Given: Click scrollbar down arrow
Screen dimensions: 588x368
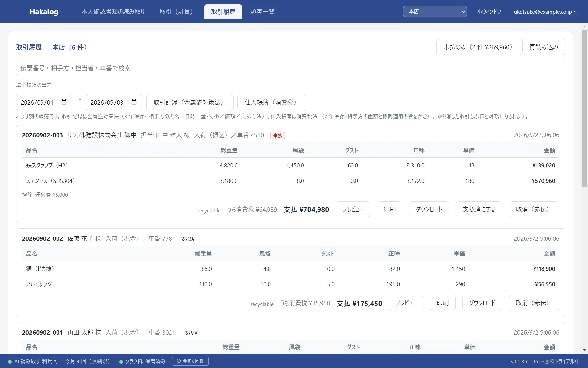Looking at the screenshot, I should click(x=584, y=350).
